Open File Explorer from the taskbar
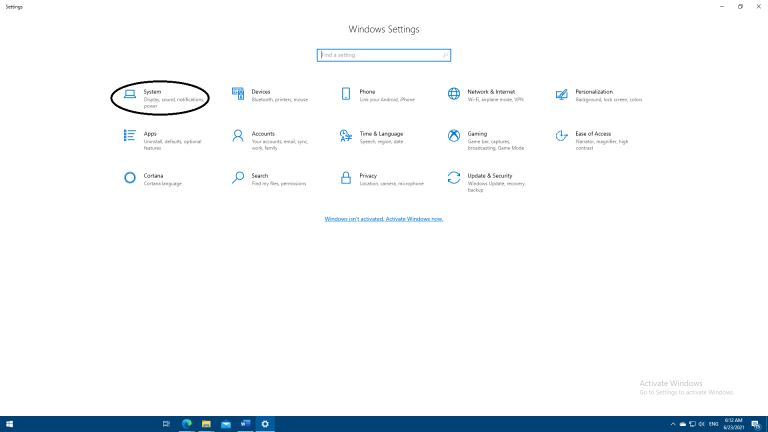The height and width of the screenshot is (432, 768). pyautogui.click(x=206, y=424)
